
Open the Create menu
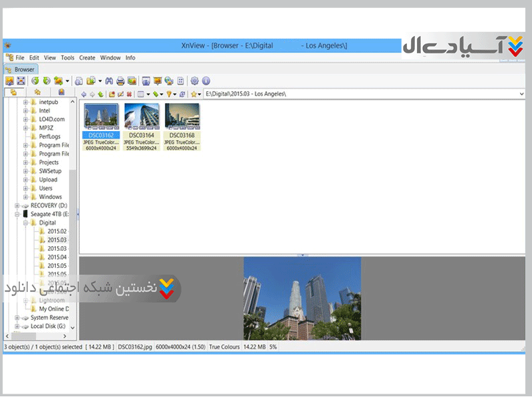click(x=87, y=58)
